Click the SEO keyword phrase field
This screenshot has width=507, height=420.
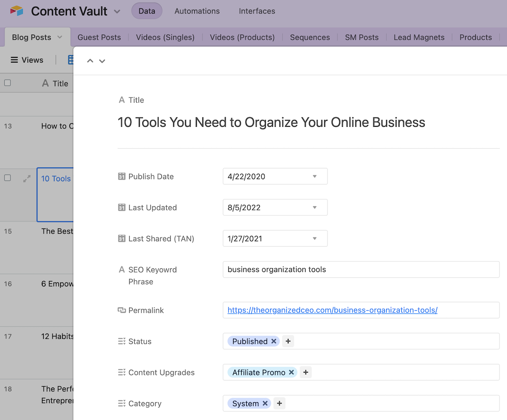[361, 270]
